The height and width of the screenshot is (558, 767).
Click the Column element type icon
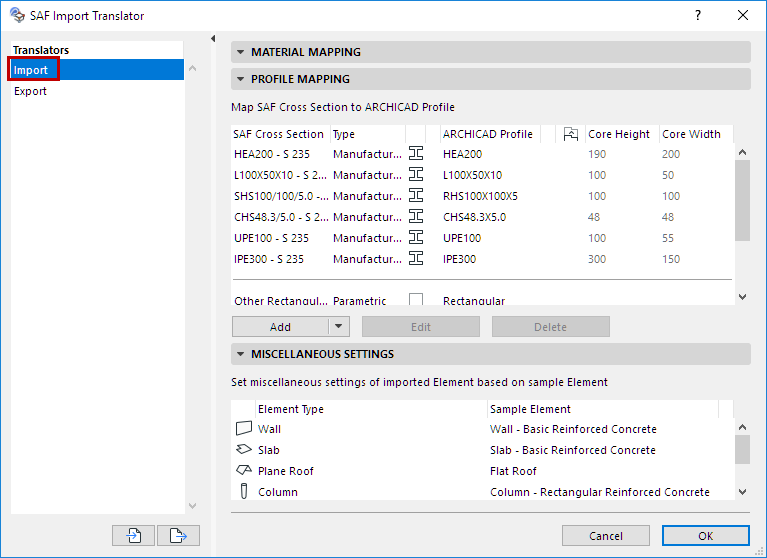(x=244, y=492)
